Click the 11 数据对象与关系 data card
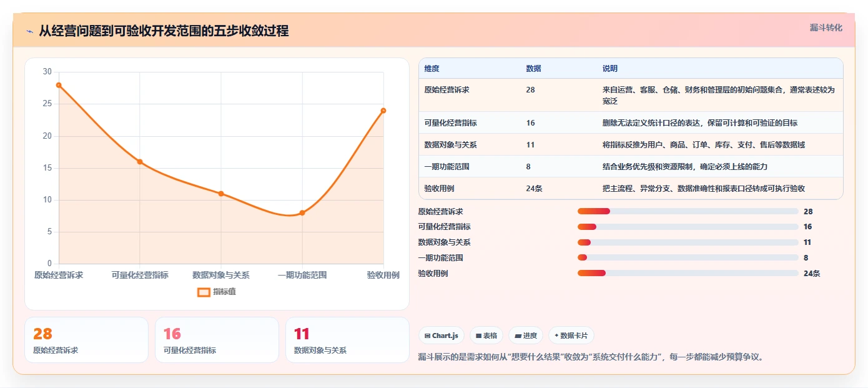This screenshot has width=868, height=388. (347, 340)
